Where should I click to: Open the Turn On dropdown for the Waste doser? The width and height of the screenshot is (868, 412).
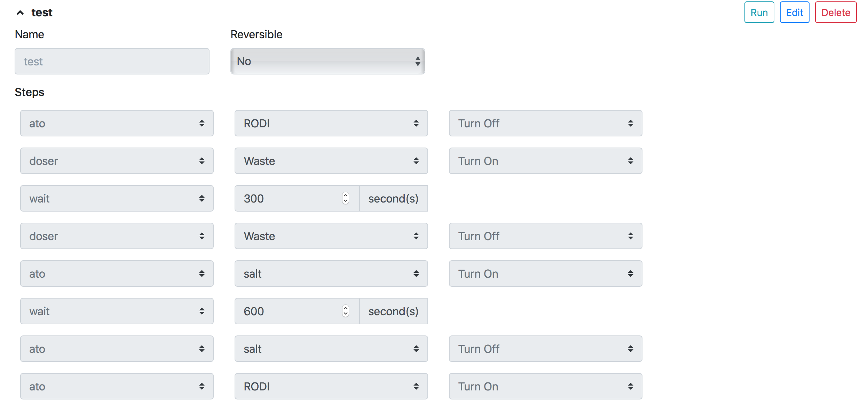(x=545, y=161)
